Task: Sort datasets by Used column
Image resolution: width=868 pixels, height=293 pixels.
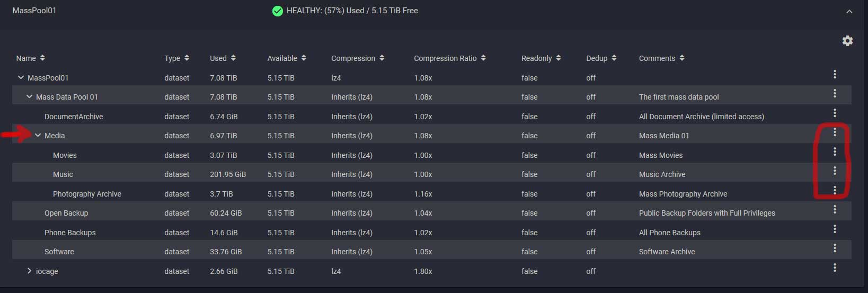Action: point(223,58)
